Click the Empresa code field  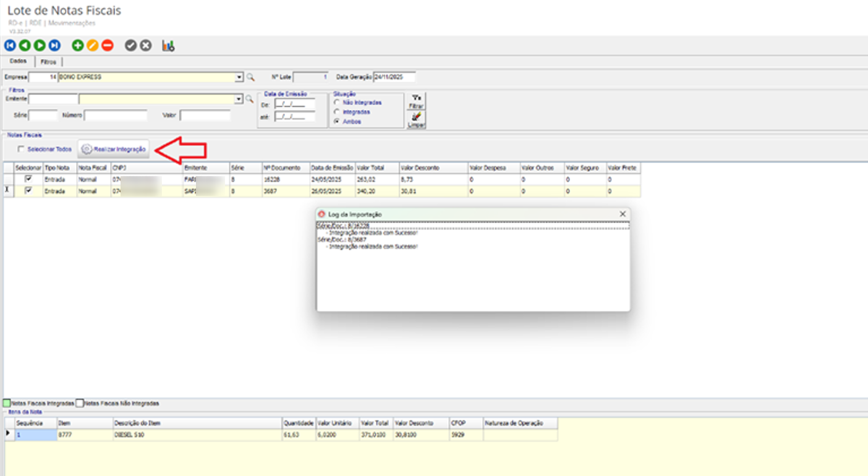pyautogui.click(x=43, y=77)
